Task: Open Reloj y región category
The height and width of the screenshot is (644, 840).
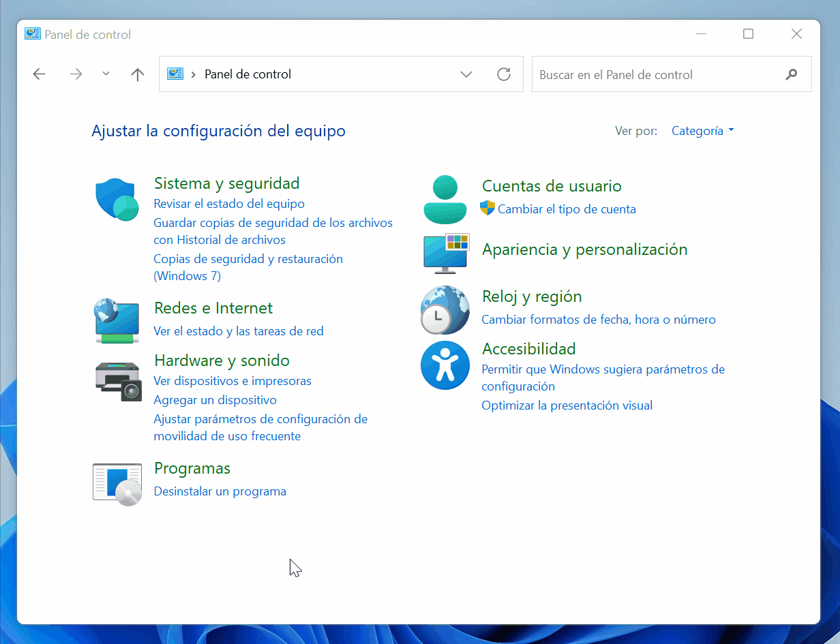Action: [x=532, y=296]
